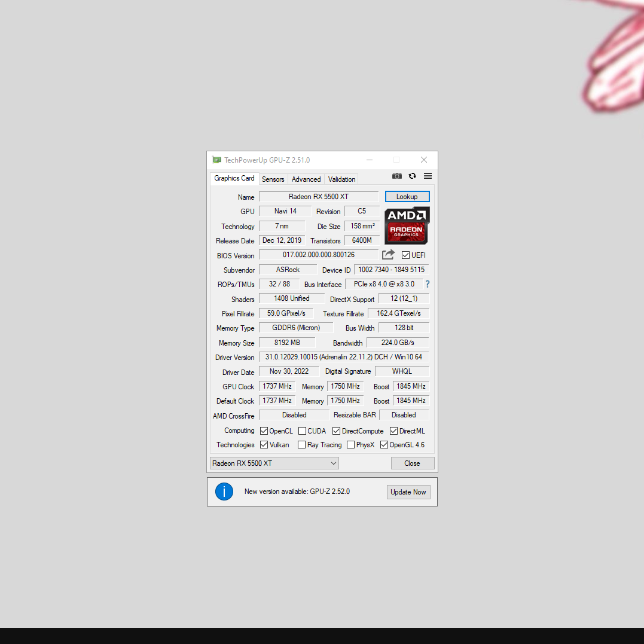
Task: Click the Technology field 7 nm
Action: [282, 226]
